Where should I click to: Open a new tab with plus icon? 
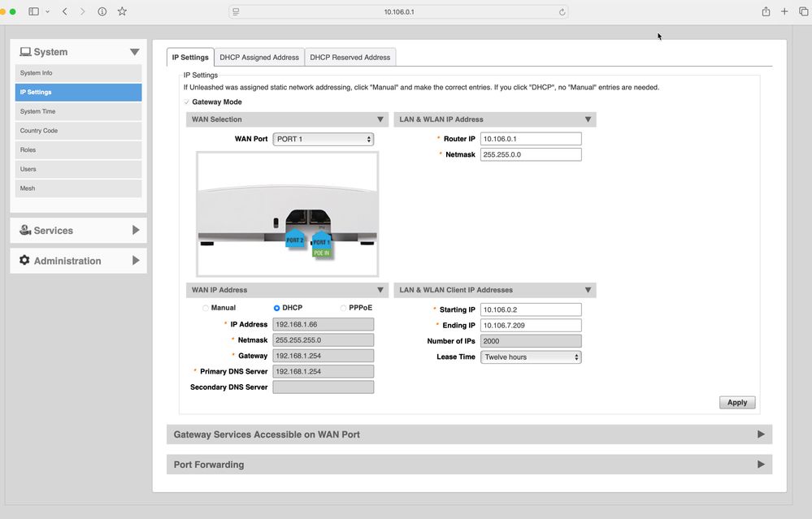coord(784,11)
